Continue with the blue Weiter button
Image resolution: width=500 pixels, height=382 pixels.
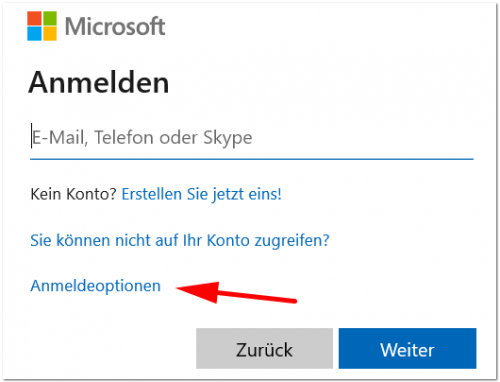tap(407, 348)
